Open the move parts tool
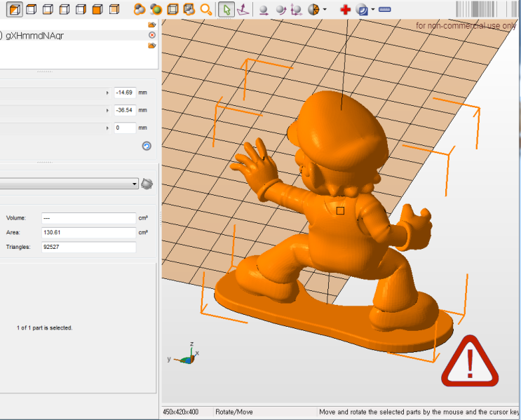This screenshot has width=521, height=420. coord(264,10)
